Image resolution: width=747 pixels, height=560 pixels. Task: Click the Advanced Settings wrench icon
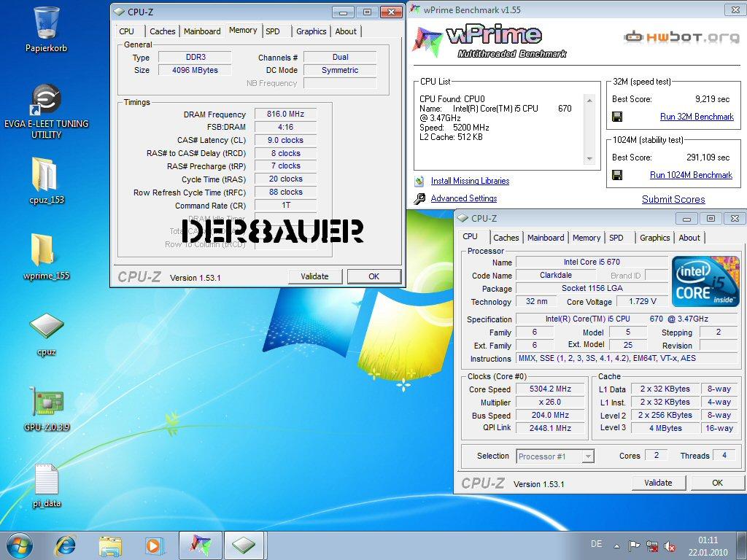tap(419, 198)
